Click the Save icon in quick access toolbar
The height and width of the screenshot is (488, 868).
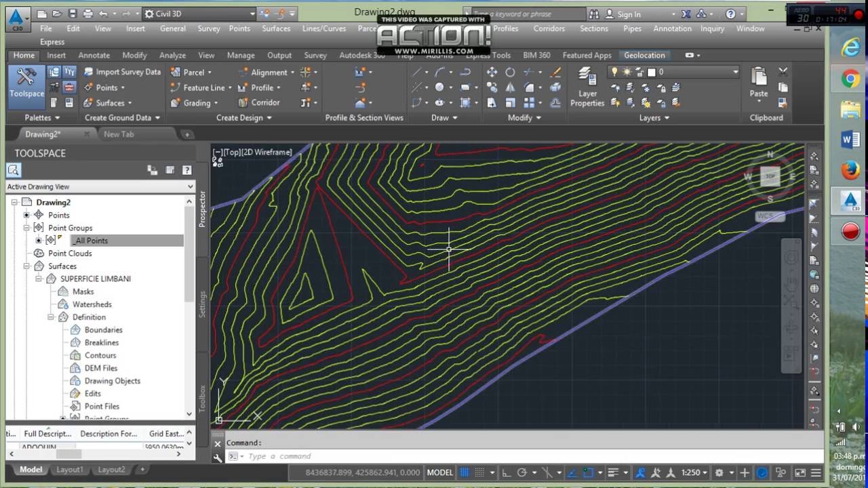pyautogui.click(x=73, y=14)
